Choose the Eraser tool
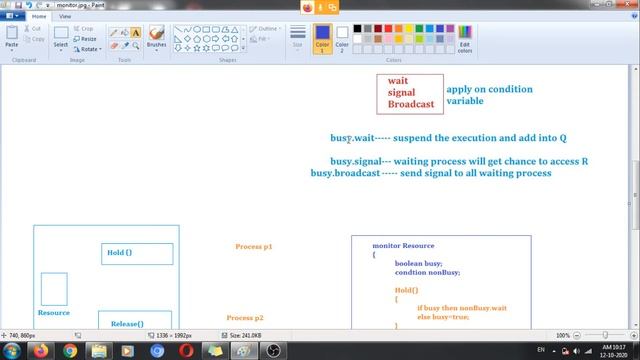 pos(114,46)
